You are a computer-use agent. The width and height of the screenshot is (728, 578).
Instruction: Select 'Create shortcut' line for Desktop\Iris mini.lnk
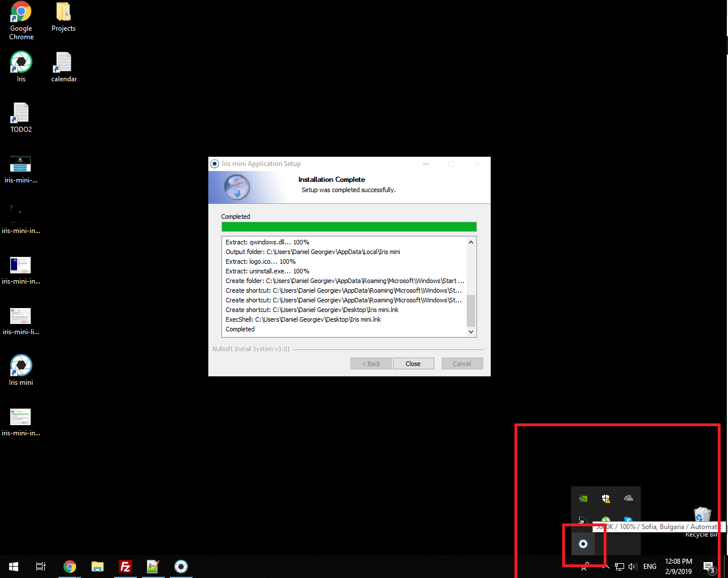tap(312, 310)
